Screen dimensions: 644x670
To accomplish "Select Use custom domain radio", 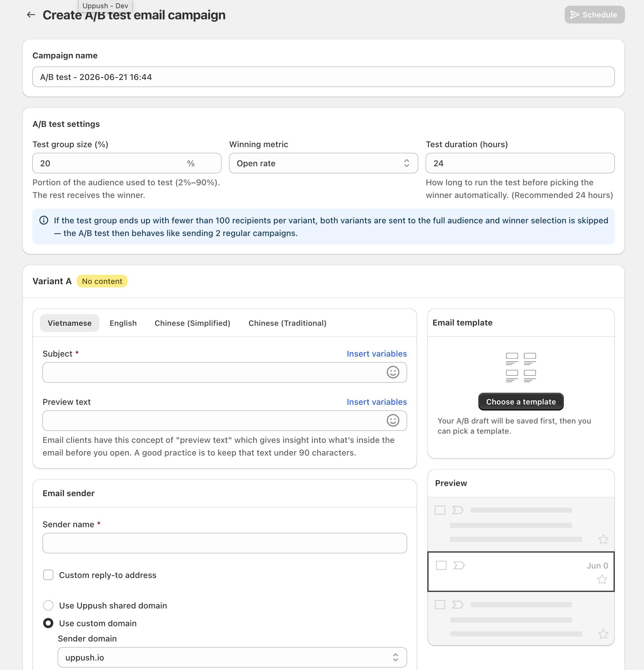I will pos(48,623).
